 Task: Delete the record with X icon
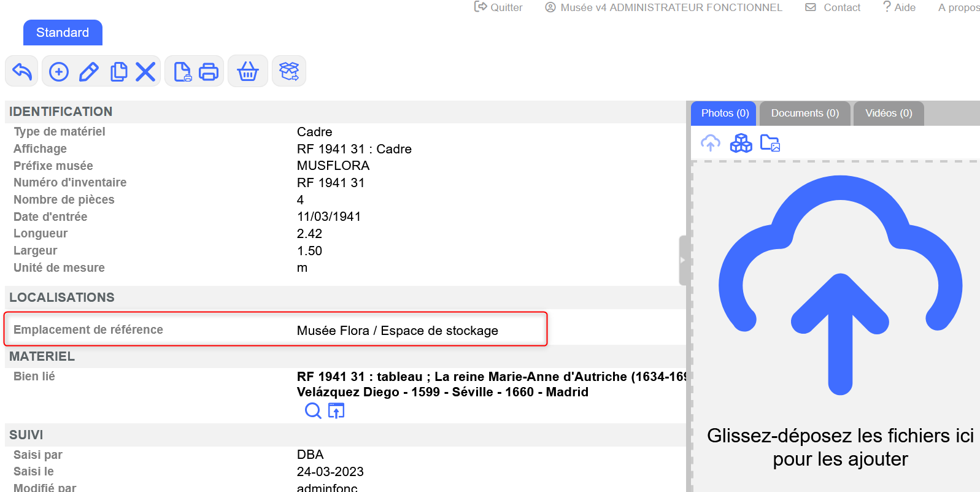coord(145,72)
